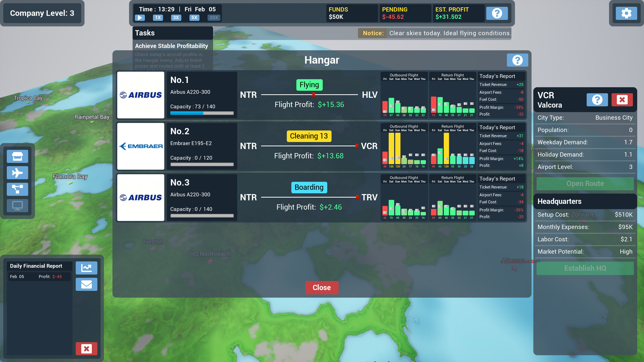Click the Establish HQ button
The height and width of the screenshot is (362, 644).
tap(585, 268)
